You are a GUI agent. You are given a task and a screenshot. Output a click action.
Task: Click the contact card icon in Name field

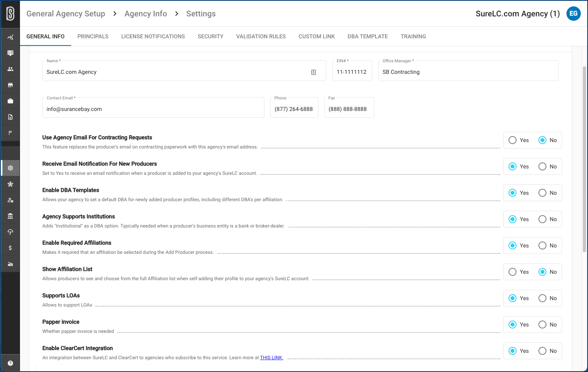(x=314, y=72)
